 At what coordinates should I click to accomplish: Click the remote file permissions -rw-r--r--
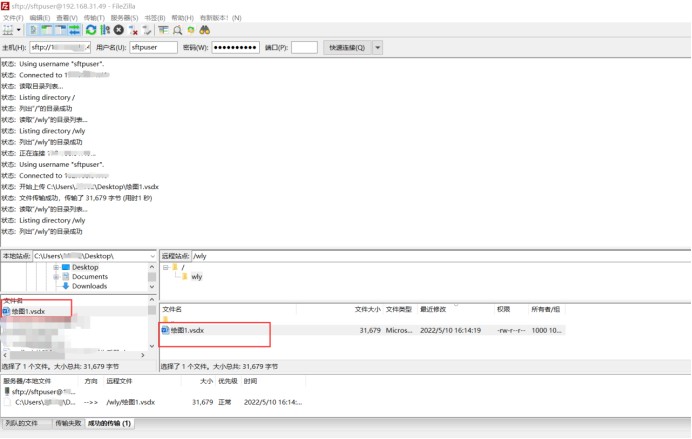[x=511, y=330]
